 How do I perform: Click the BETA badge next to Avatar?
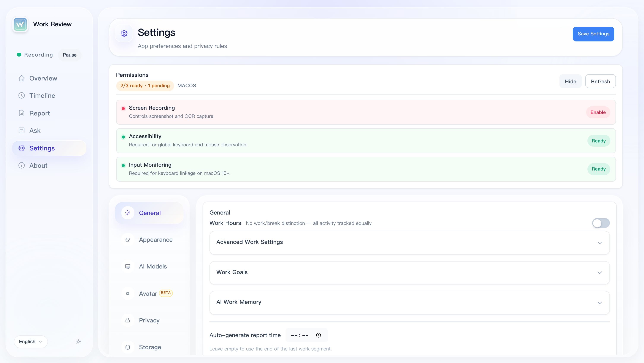click(x=166, y=293)
